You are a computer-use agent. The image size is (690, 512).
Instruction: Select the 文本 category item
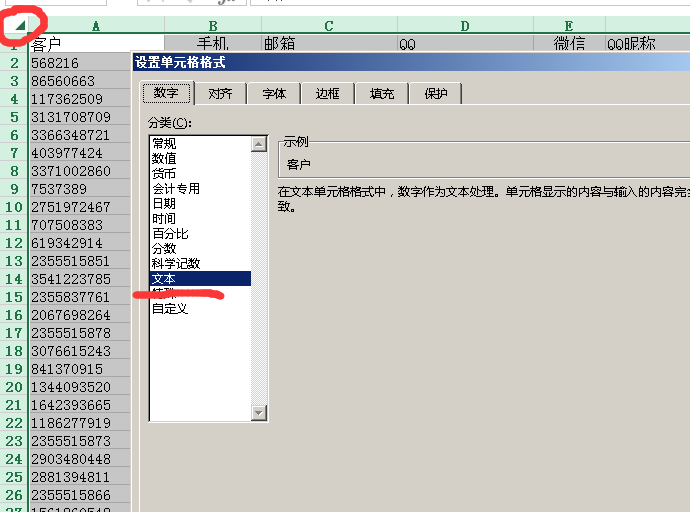tap(164, 279)
